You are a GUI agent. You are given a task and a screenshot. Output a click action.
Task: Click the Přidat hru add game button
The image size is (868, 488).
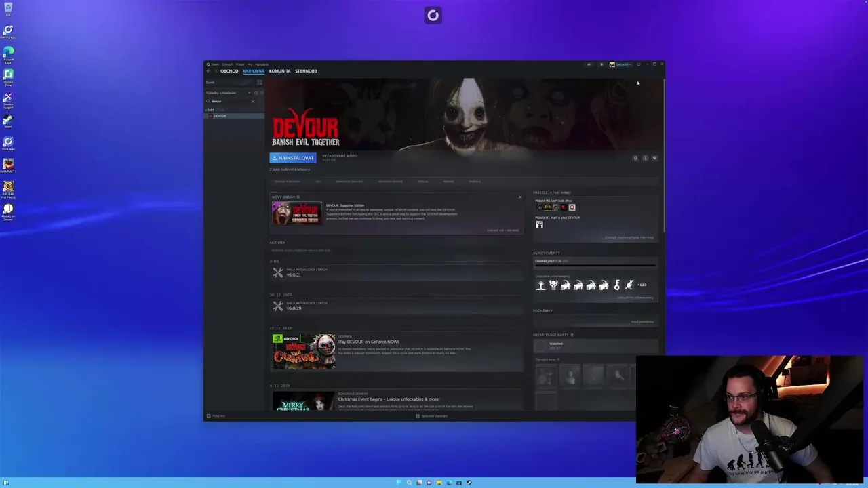[x=216, y=416]
